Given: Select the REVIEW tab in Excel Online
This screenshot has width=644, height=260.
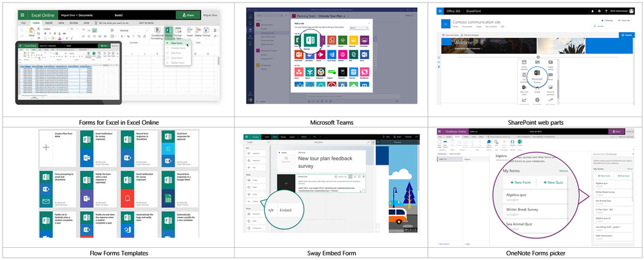Looking at the screenshot, I should click(74, 23).
